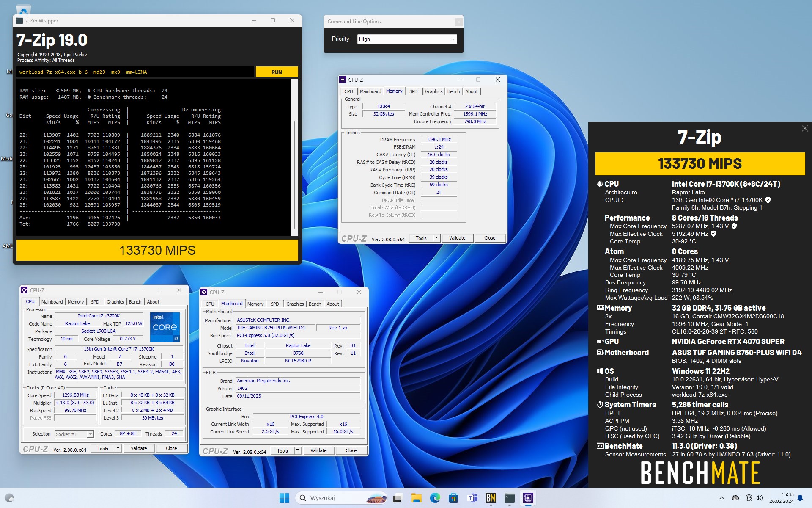Open the Windows Start menu
Screen dimensions: 812x508
[x=284, y=498]
